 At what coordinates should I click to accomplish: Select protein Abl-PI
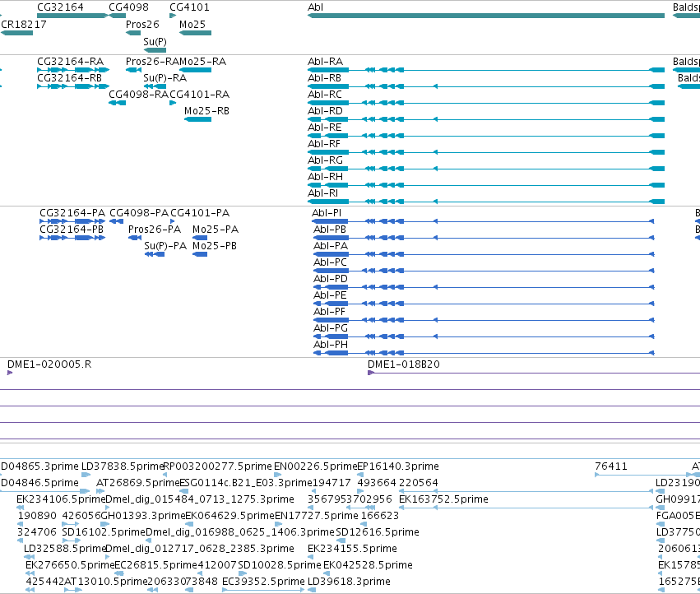pos(327,212)
